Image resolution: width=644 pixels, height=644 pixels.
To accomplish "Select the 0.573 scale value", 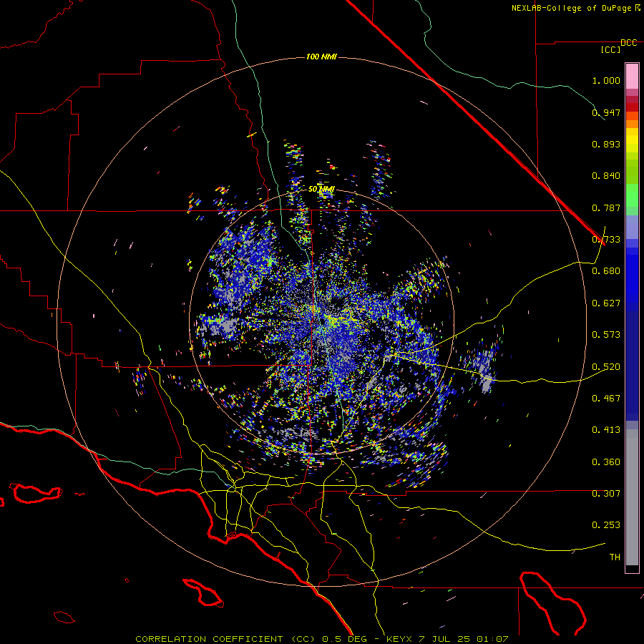I will pos(606,335).
